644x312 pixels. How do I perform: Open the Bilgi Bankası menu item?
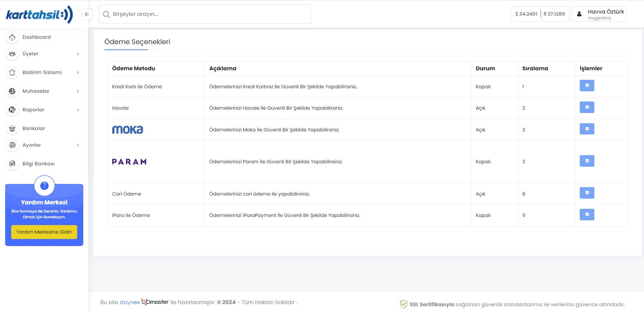click(x=38, y=164)
